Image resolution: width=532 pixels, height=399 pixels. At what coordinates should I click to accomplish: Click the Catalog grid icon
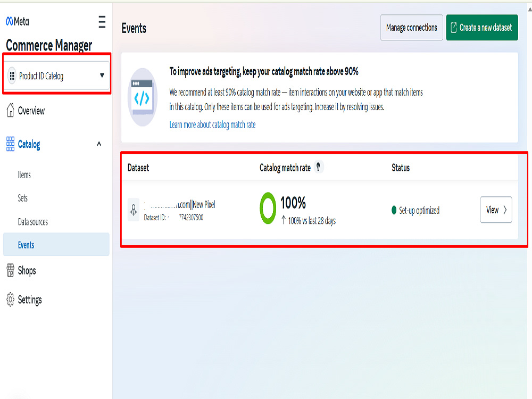point(10,144)
